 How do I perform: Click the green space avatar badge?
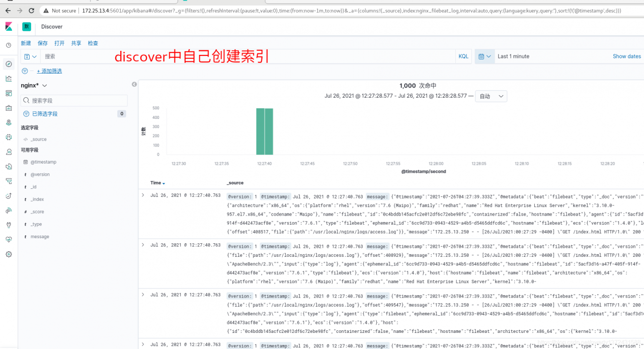[x=27, y=27]
